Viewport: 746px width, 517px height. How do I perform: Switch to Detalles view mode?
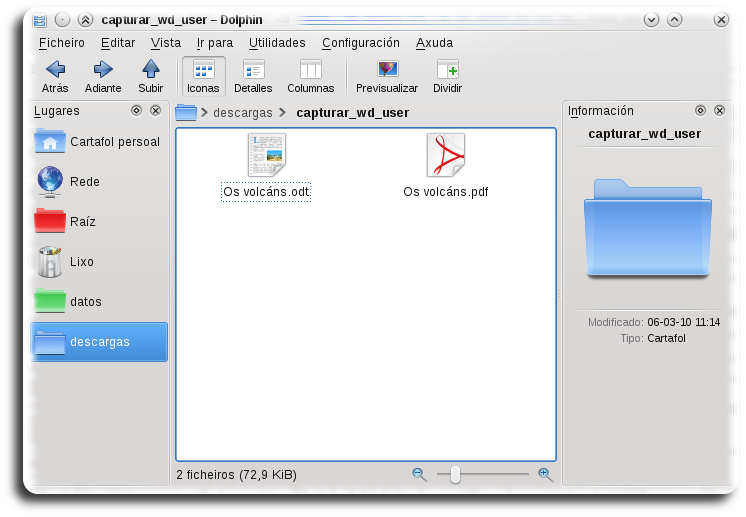253,69
